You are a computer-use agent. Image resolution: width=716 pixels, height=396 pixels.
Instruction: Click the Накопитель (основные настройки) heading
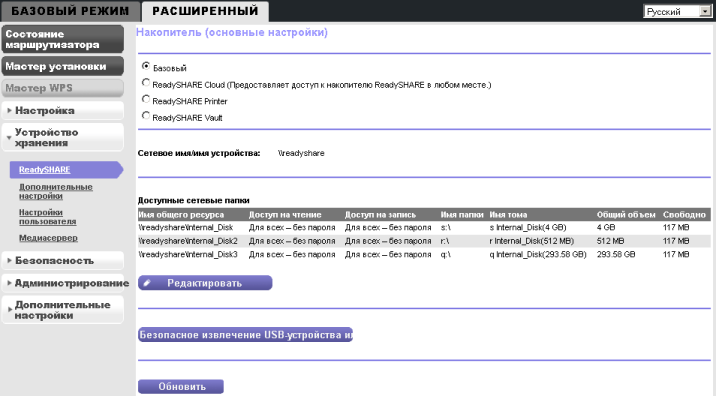[232, 32]
